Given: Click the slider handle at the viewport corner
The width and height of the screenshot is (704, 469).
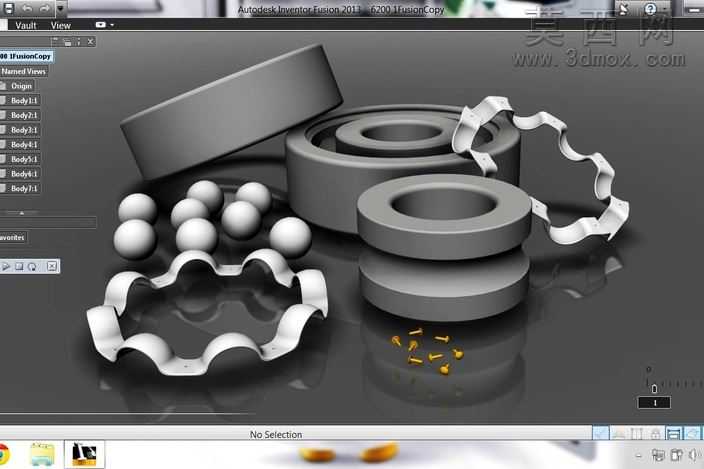Looking at the screenshot, I should [x=654, y=388].
